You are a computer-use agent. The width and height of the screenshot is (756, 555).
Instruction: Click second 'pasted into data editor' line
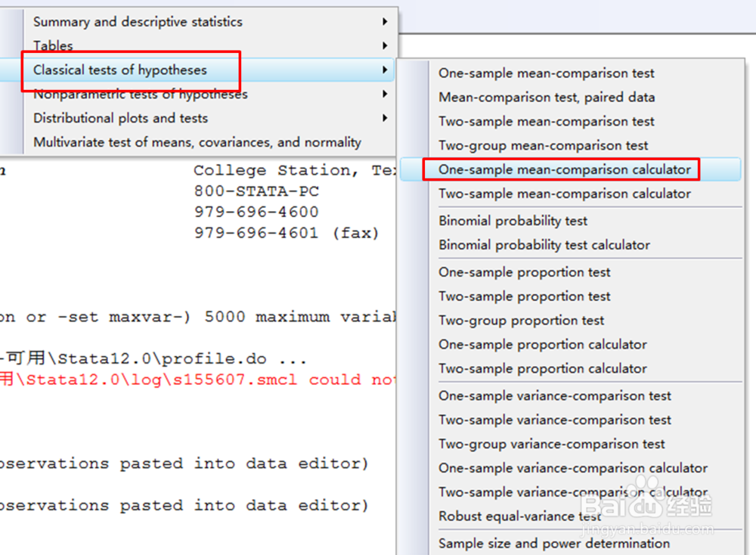pyautogui.click(x=184, y=506)
